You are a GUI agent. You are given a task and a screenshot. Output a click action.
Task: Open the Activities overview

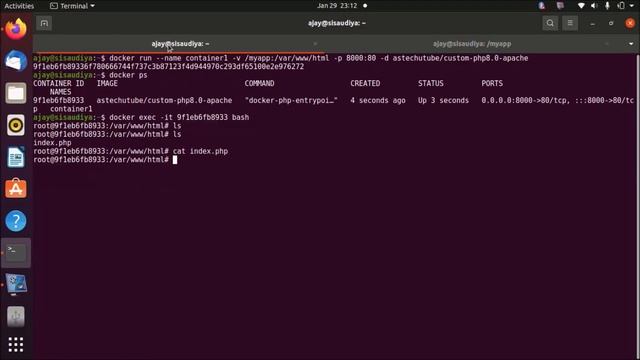19,6
